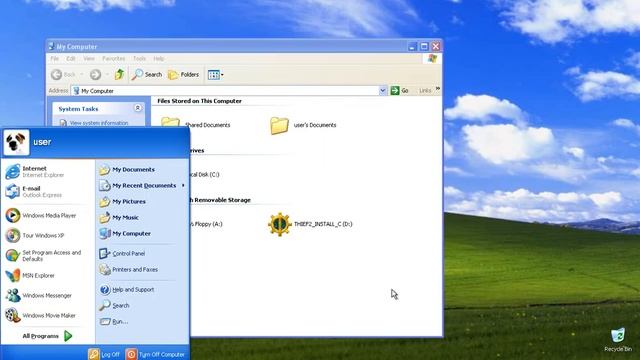Open the Run dialog
640x360 pixels.
(x=114, y=322)
